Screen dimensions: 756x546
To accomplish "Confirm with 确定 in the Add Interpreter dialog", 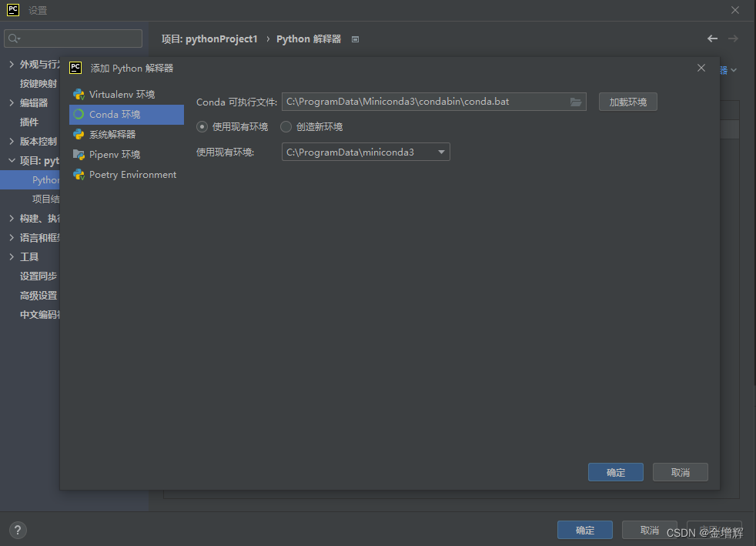I will 616,472.
